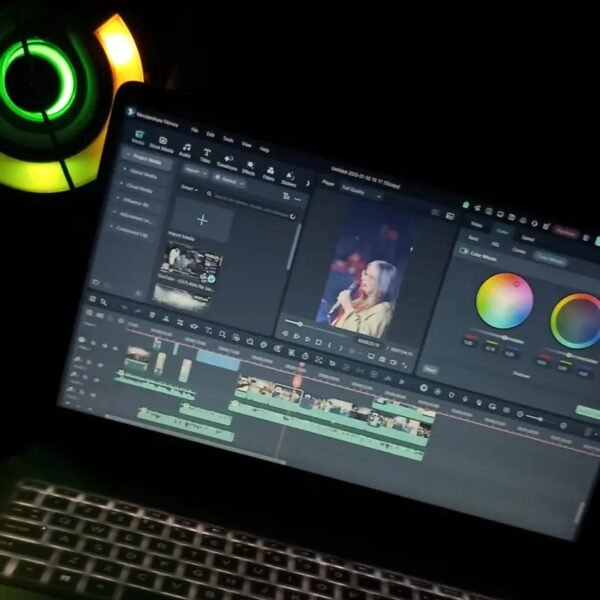Open the Curves color sub-tab
Screen dimensions: 600x600
(518, 250)
